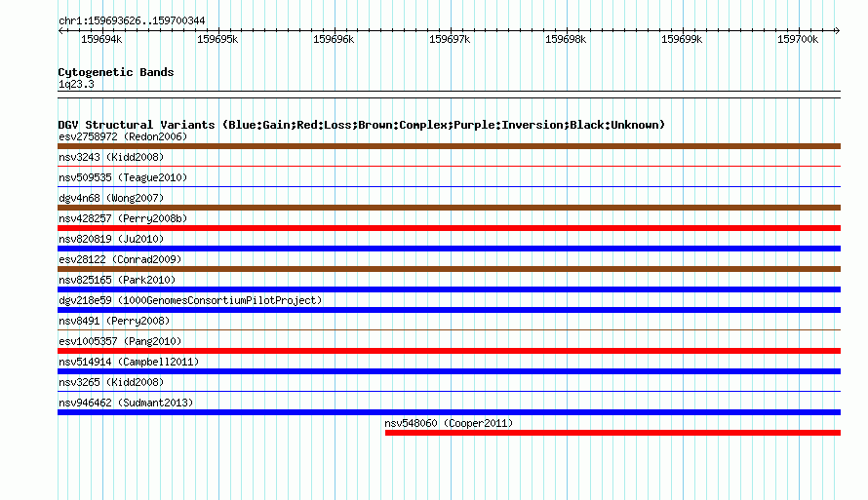Viewport: 868px width, 500px height.
Task: Click the thin blue line under nsv3265
Action: [x=449, y=391]
